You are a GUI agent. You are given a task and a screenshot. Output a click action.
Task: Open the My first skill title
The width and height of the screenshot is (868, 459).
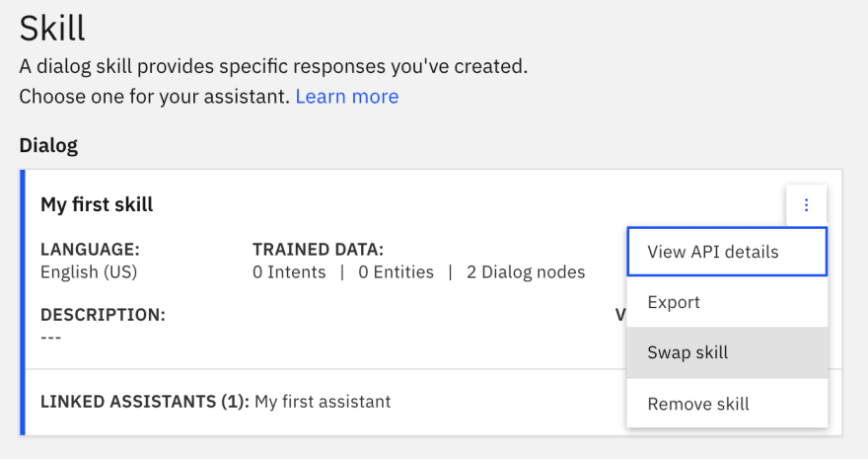coord(97,204)
